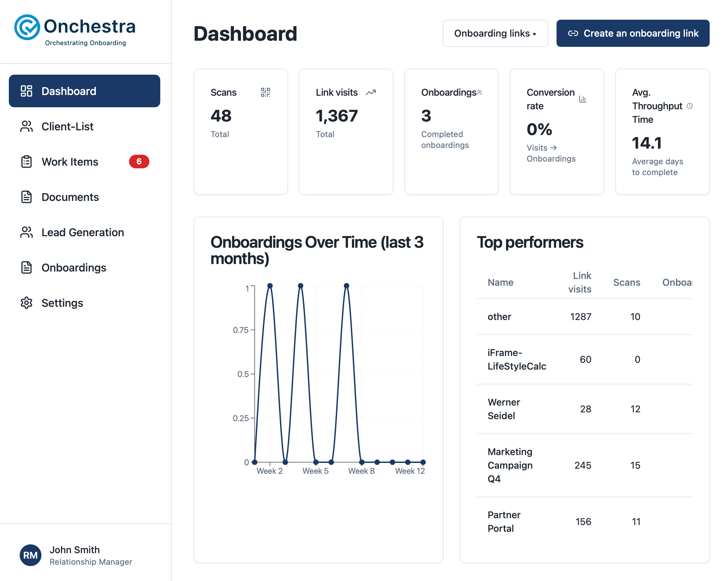Click the Work Items clipboard icon

pyautogui.click(x=26, y=162)
